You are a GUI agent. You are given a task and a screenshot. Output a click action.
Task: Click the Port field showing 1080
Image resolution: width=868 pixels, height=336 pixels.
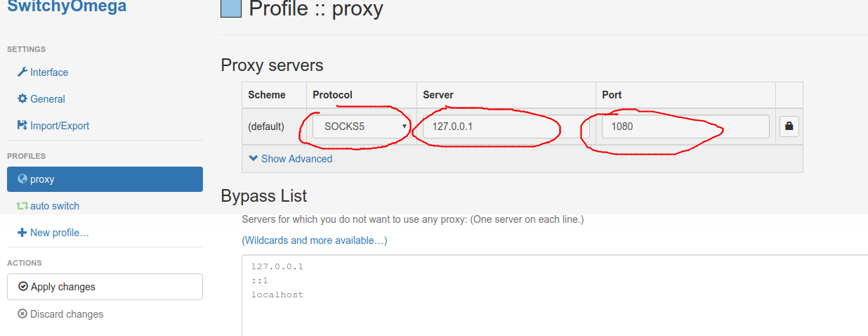[x=685, y=127]
